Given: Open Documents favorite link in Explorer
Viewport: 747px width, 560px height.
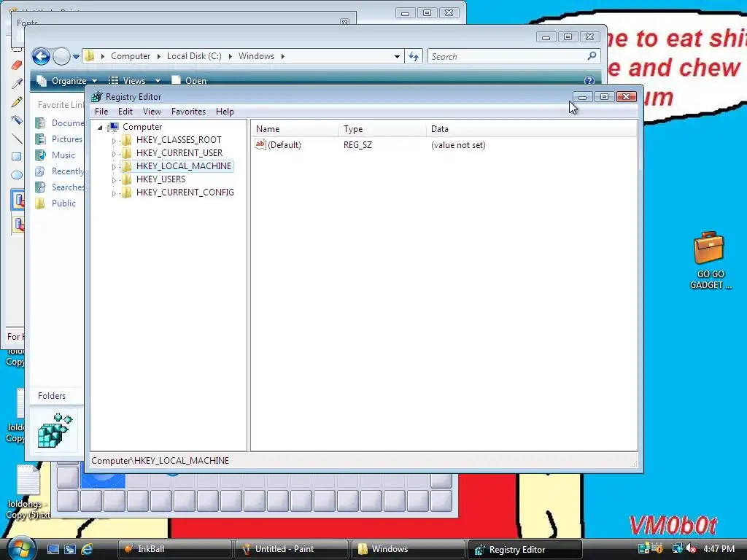Looking at the screenshot, I should point(60,122).
